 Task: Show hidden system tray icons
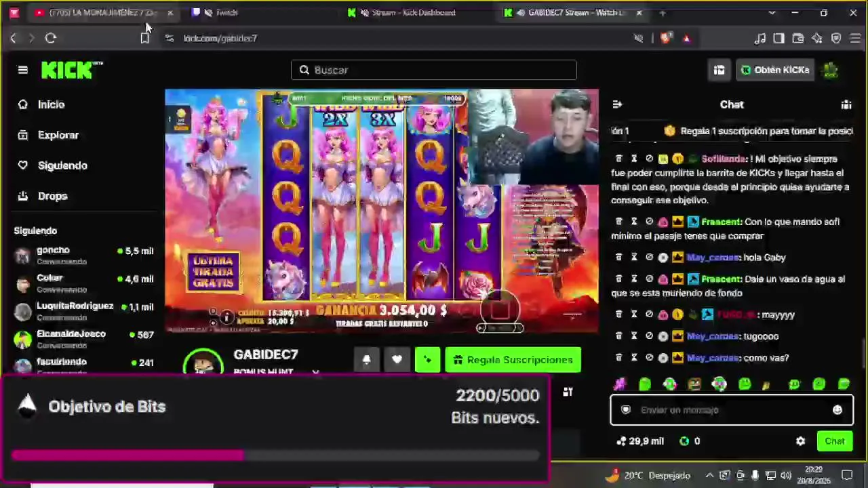pyautogui.click(x=709, y=475)
